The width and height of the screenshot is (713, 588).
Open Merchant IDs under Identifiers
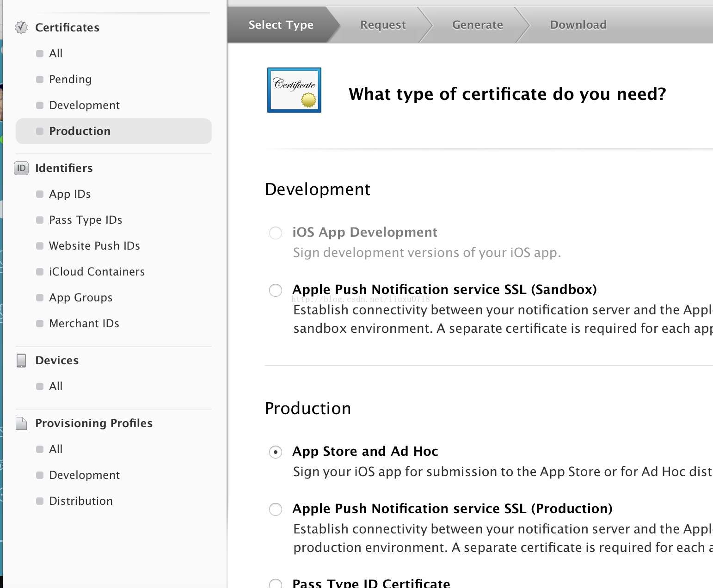(84, 324)
